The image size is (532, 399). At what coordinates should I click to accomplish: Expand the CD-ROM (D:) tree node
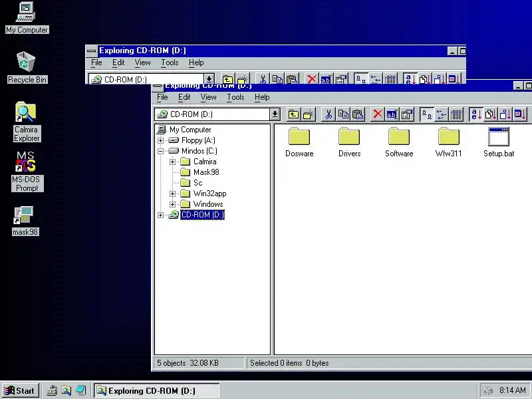(160, 215)
